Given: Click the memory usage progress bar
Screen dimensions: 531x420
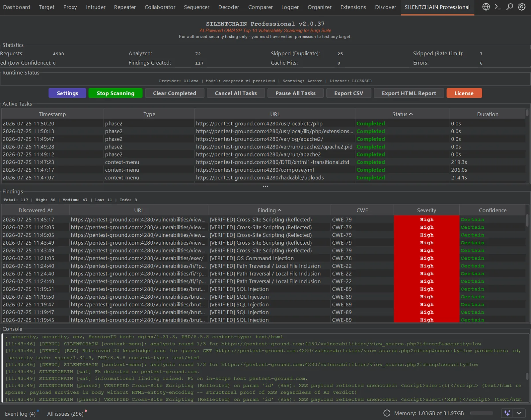Looking at the screenshot, I should tap(481, 413).
